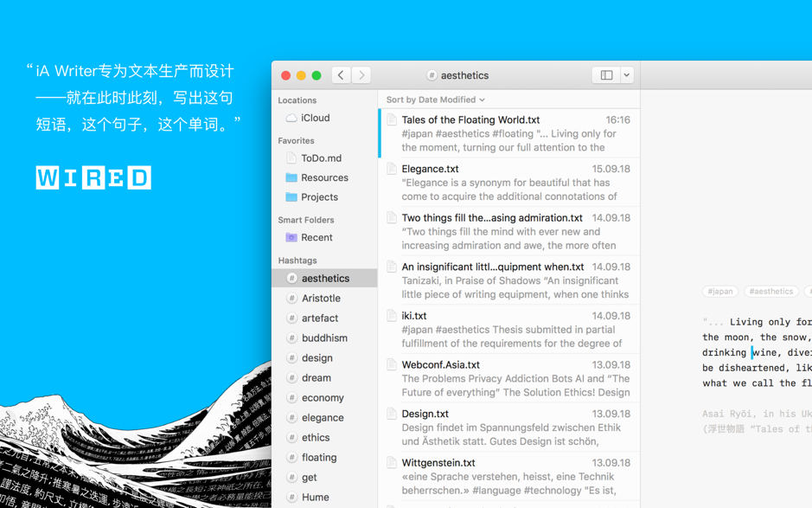The image size is (812, 508).
Task: Click the artefact hashtag icon
Action: (x=292, y=318)
